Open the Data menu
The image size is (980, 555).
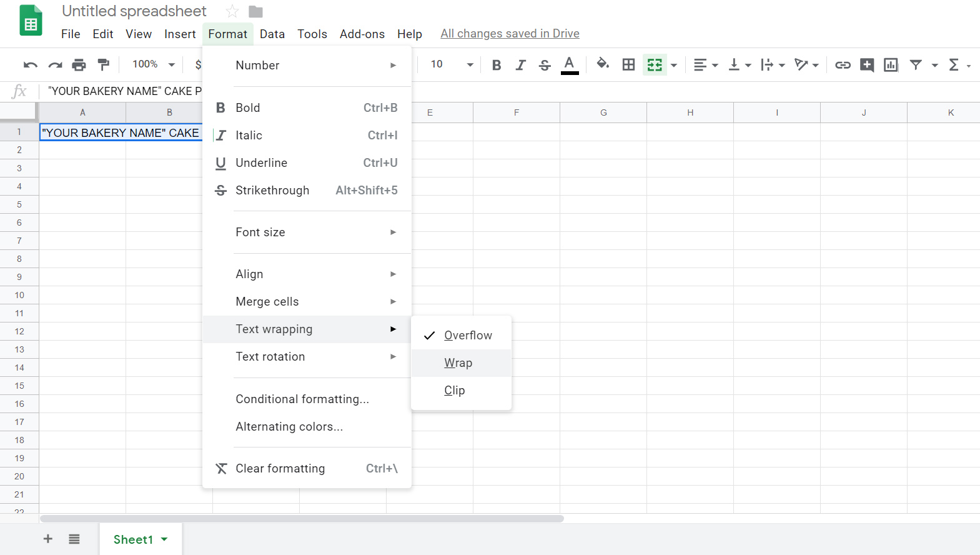click(272, 34)
